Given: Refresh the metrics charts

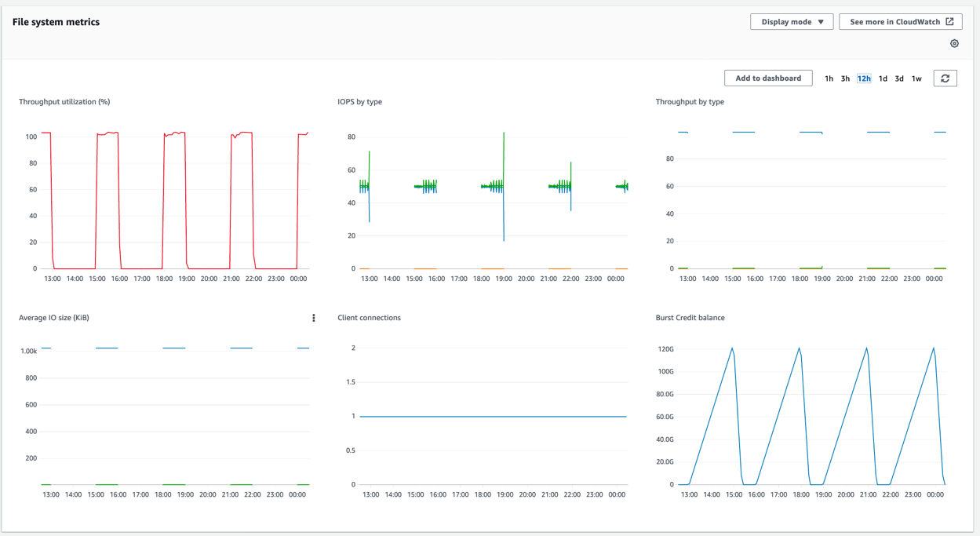Looking at the screenshot, I should (x=945, y=78).
